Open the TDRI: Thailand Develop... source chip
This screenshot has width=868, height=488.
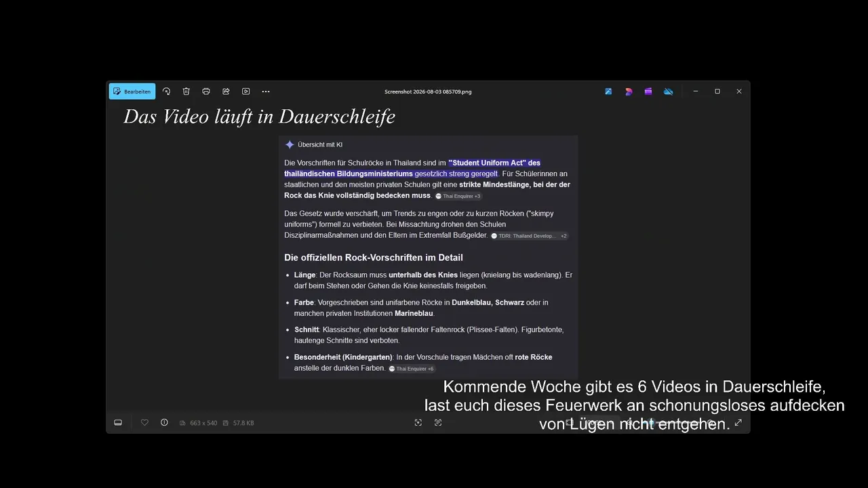[529, 236]
